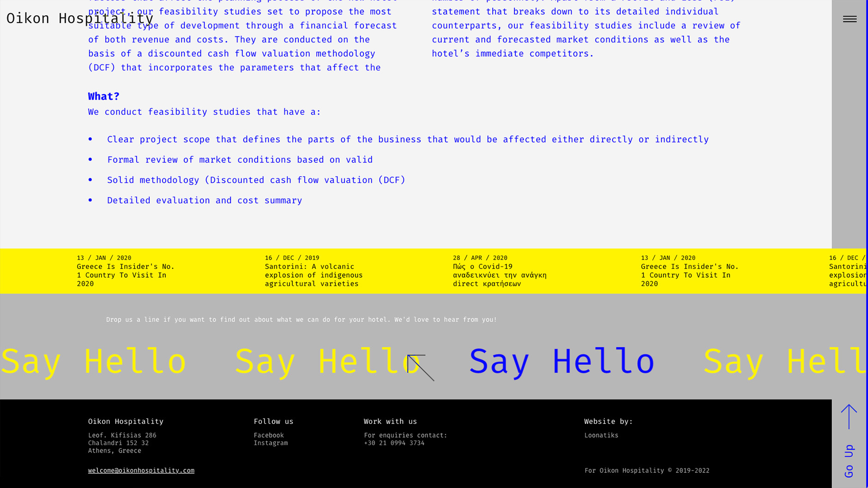Click the phone number +30 21 0994 3734

click(x=394, y=443)
